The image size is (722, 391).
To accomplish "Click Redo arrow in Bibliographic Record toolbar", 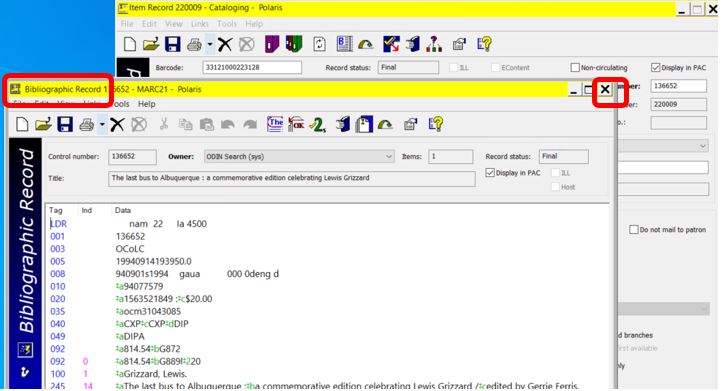I will [250, 124].
